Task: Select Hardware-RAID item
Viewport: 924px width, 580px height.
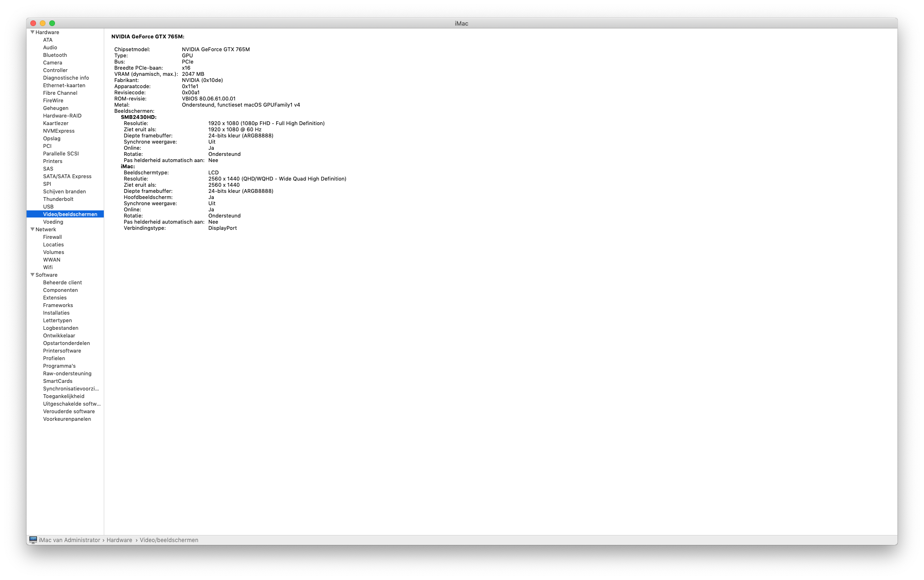Action: coord(62,116)
